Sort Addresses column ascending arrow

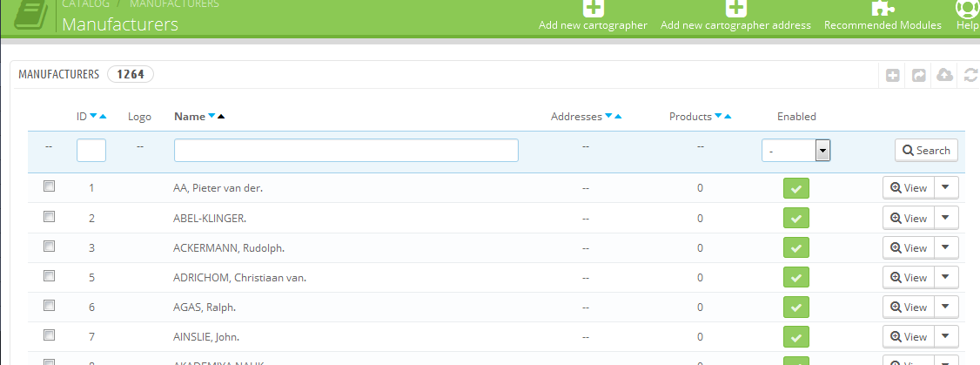618,117
